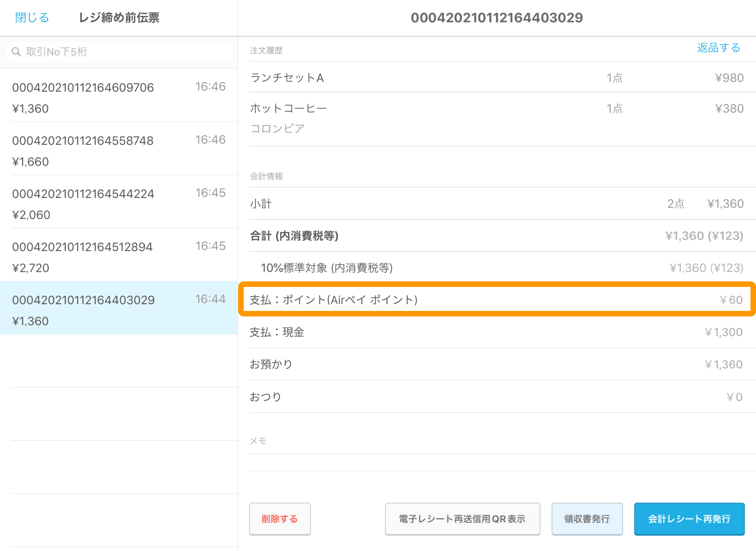Viewport: 756px width, 551px height.
Task: Select transaction 000420210112164403029 at 16:44
Action: point(119,308)
